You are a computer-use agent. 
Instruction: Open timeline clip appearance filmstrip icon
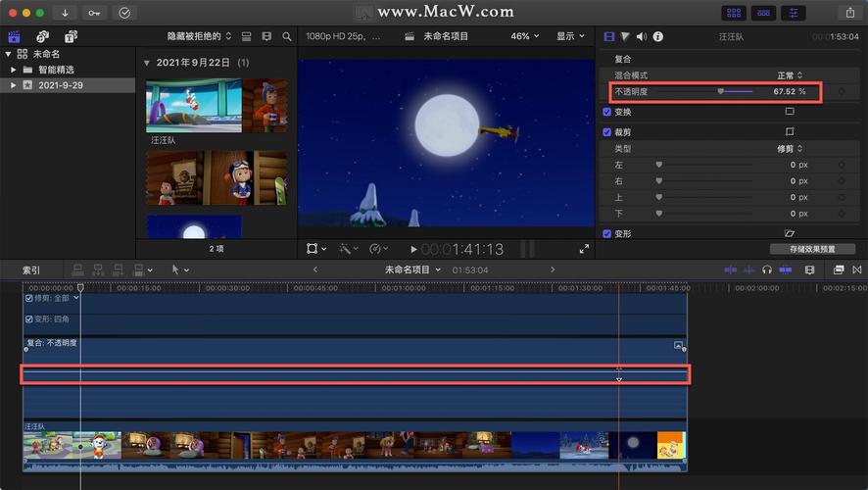pos(810,269)
